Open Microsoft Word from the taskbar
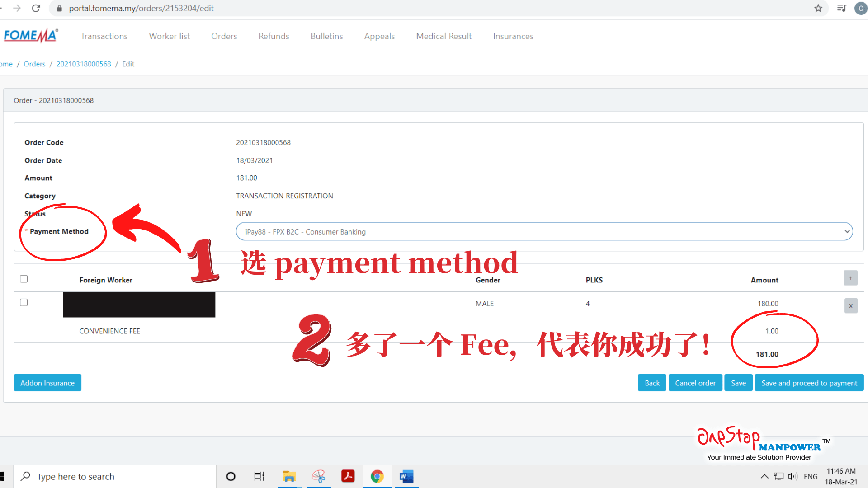868x488 pixels. 406,476
